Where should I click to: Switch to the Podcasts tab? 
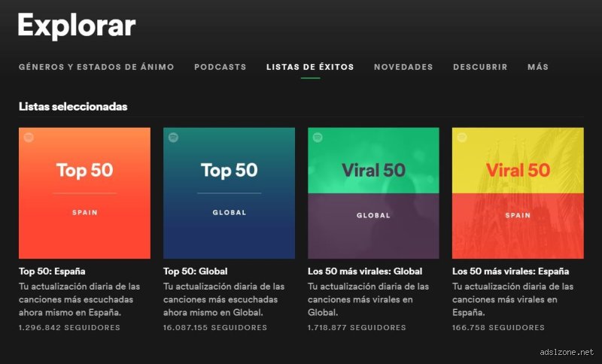click(220, 67)
